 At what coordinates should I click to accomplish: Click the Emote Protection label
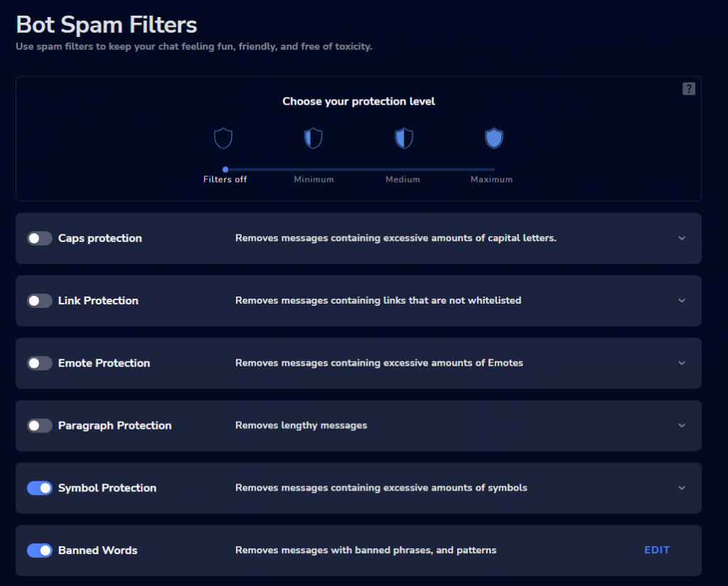pyautogui.click(x=104, y=363)
